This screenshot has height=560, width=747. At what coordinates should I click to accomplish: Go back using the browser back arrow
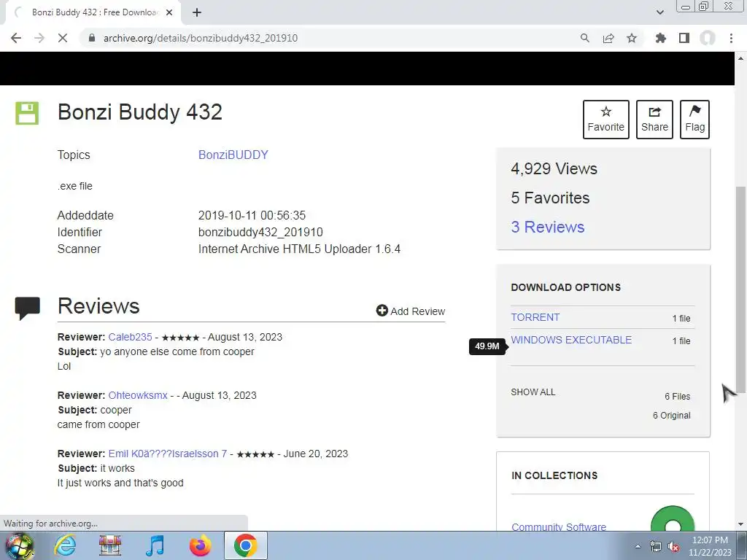[16, 38]
